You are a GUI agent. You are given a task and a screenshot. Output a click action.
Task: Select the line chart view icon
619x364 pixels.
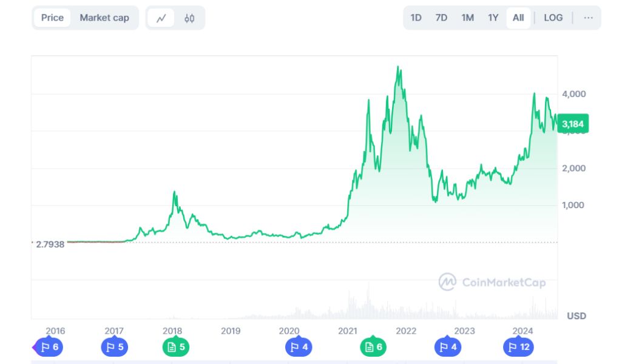click(x=161, y=18)
